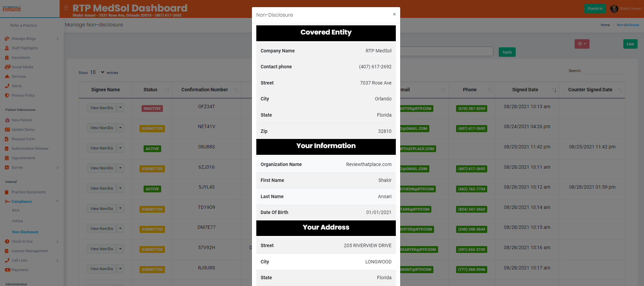
Task: Click the Alerts phone icon
Action: [7, 86]
